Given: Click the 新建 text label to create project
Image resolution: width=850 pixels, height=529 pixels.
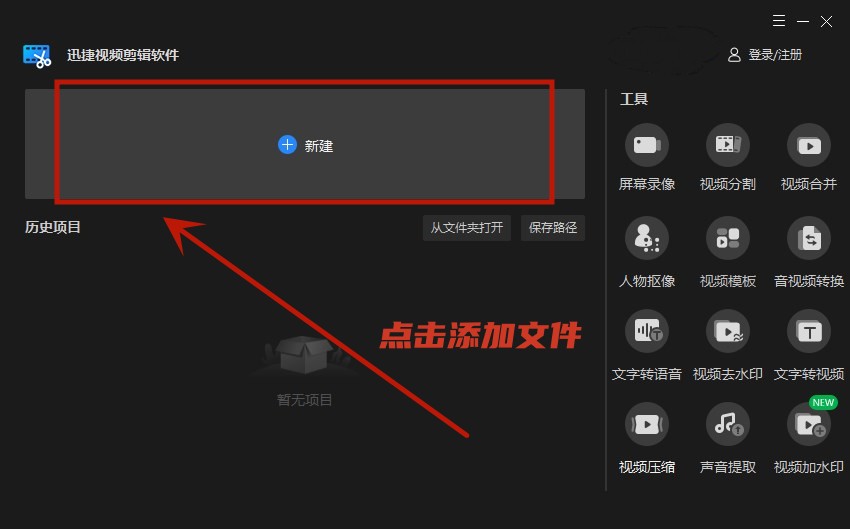Looking at the screenshot, I should point(319,146).
